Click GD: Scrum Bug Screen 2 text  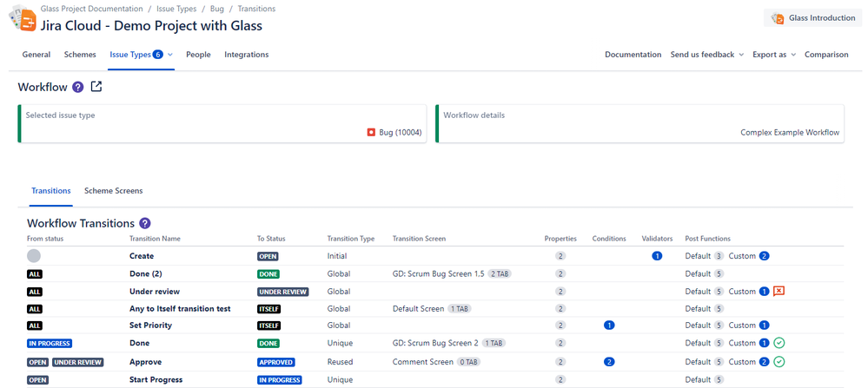tap(435, 343)
